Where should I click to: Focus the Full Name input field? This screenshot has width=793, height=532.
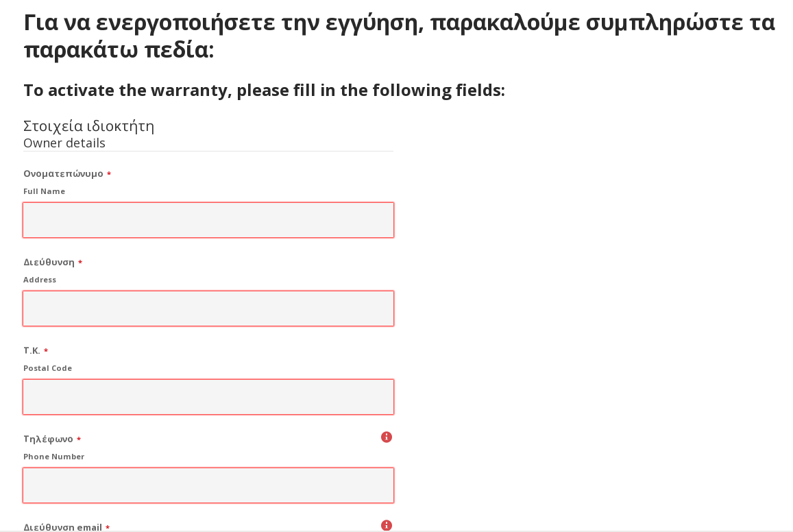click(x=208, y=220)
